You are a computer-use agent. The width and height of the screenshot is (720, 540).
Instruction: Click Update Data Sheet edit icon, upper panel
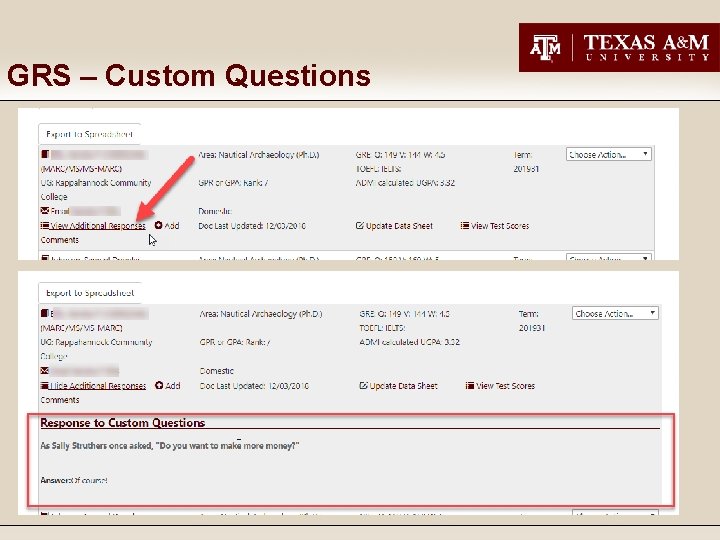(360, 225)
